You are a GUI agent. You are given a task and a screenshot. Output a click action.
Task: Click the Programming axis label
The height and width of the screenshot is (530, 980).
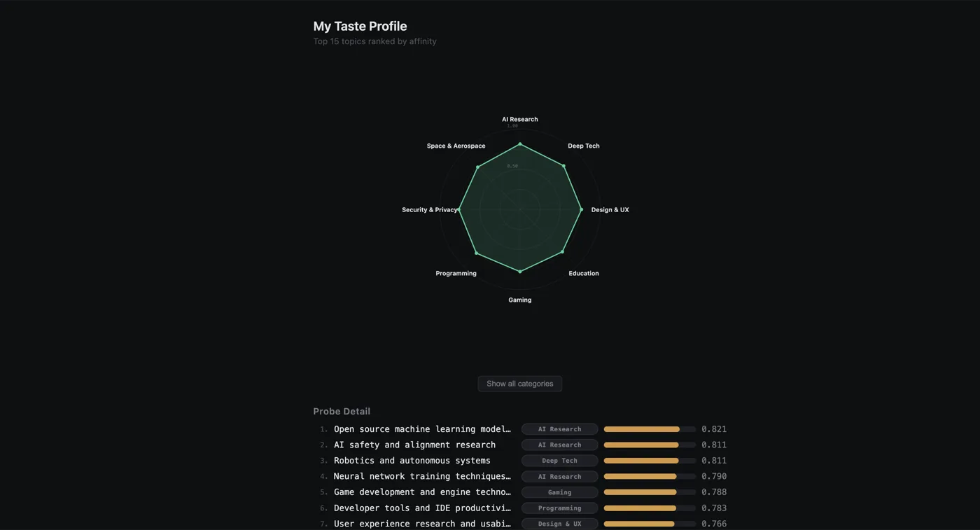click(456, 273)
